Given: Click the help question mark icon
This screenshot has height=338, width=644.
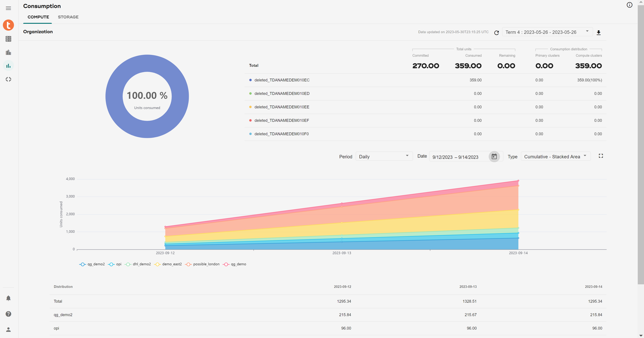Looking at the screenshot, I should (8, 314).
